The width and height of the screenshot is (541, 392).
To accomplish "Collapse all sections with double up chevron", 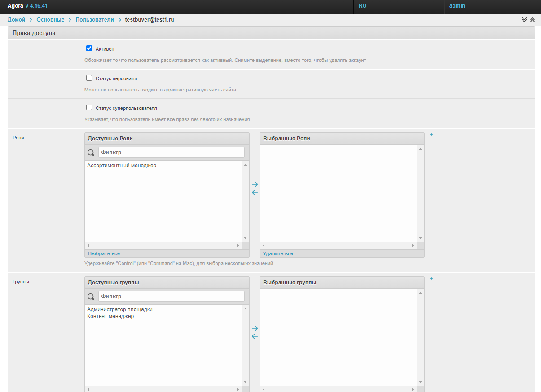I will 532,20.
